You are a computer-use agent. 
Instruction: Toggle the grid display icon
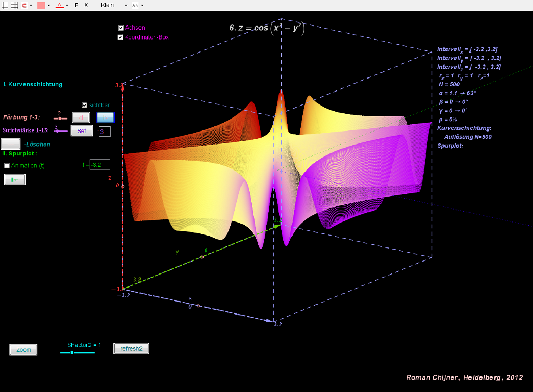[x=15, y=5]
